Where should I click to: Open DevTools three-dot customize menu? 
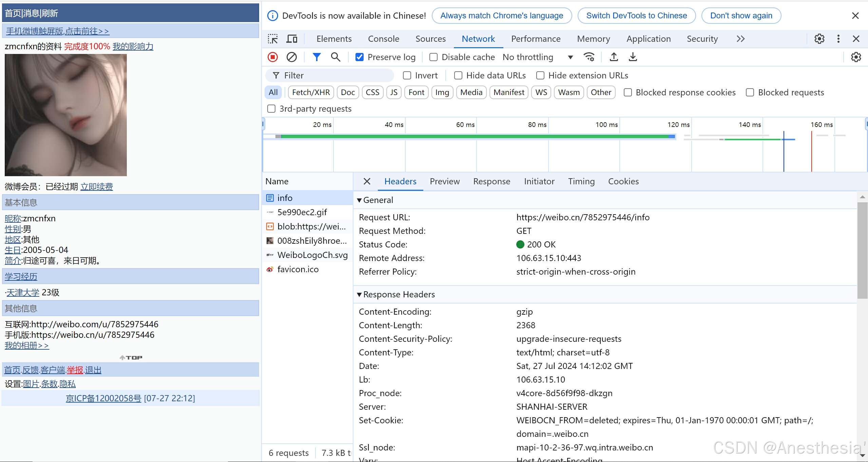838,39
